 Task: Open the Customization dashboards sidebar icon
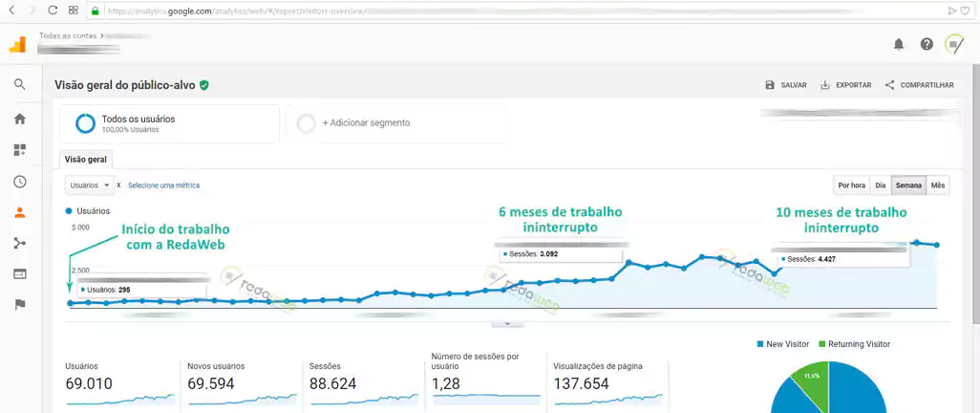19,150
